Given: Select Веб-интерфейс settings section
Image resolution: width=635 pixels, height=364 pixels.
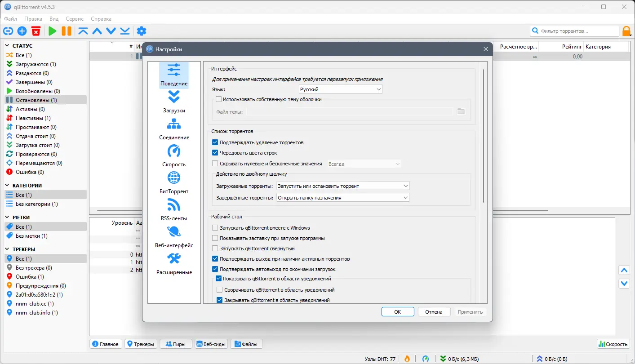Looking at the screenshot, I should click(174, 237).
